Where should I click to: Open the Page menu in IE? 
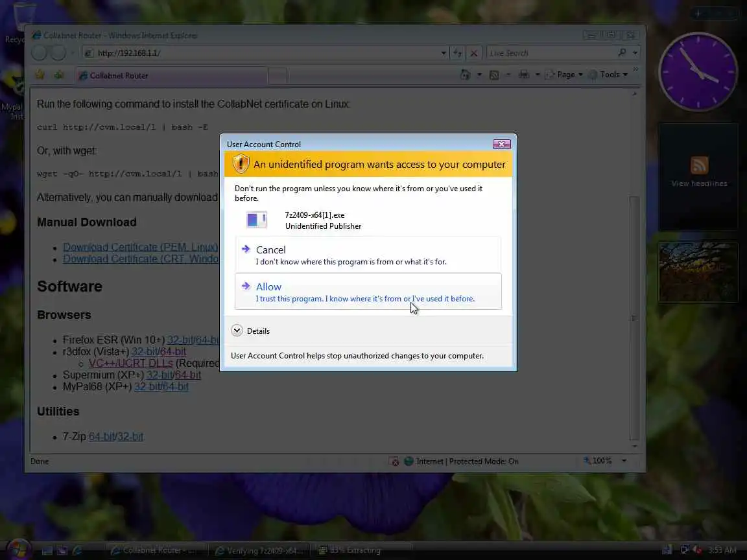tap(565, 75)
